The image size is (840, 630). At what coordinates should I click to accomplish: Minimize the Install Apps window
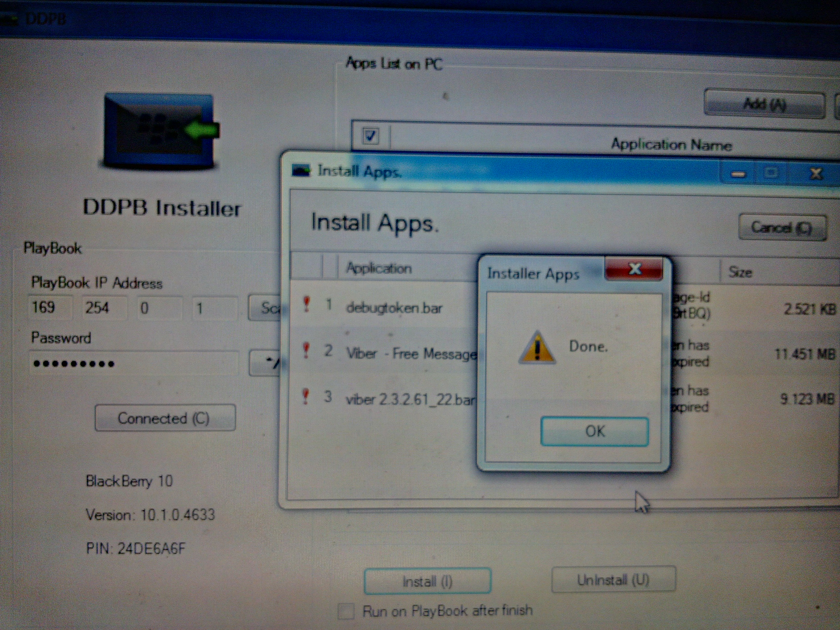coord(738,174)
